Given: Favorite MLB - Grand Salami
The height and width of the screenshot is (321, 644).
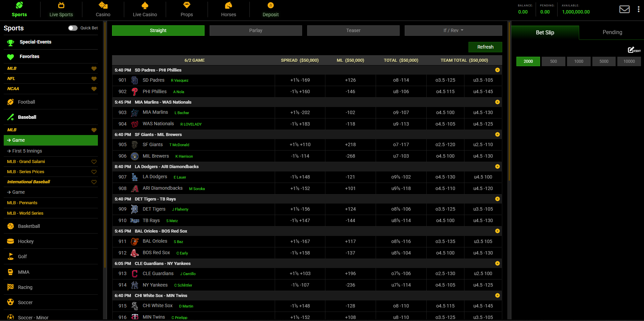Looking at the screenshot, I should point(94,162).
